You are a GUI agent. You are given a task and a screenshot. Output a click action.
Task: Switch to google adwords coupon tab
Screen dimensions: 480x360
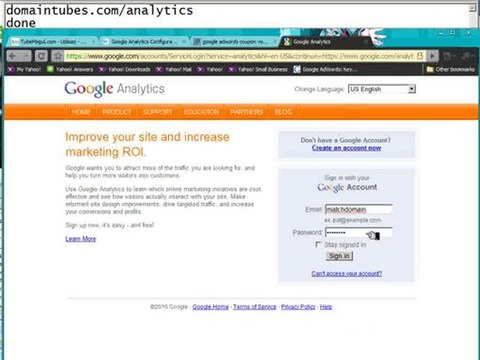click(235, 42)
